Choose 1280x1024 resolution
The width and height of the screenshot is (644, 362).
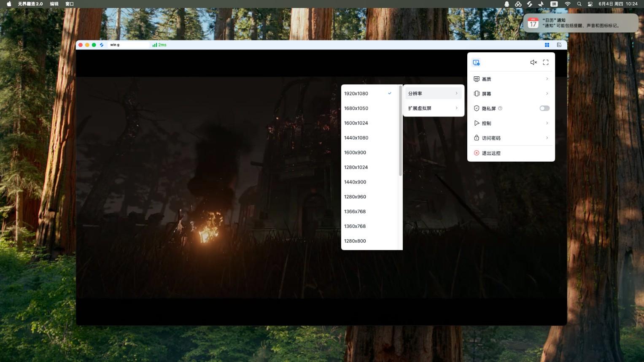(x=369, y=167)
